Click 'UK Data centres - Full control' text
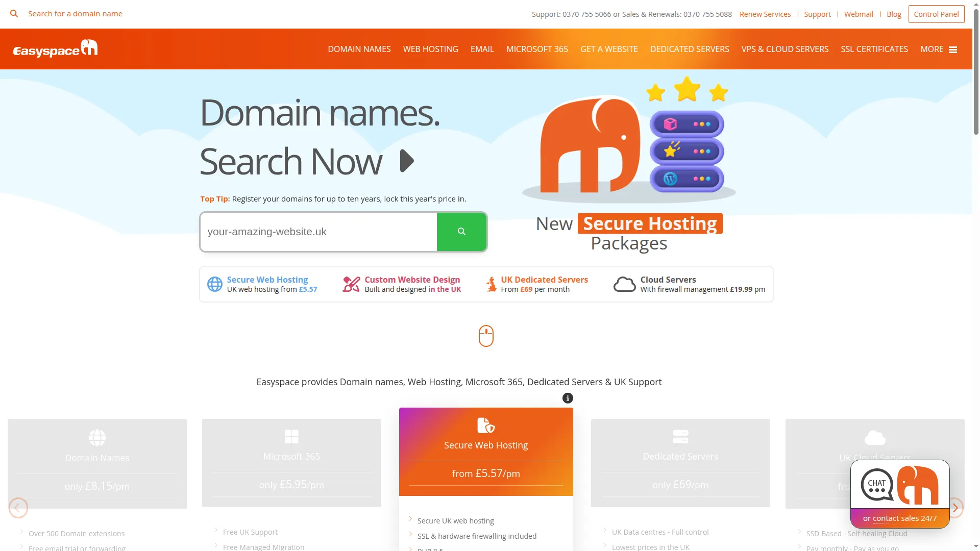The image size is (980, 551). point(660,532)
